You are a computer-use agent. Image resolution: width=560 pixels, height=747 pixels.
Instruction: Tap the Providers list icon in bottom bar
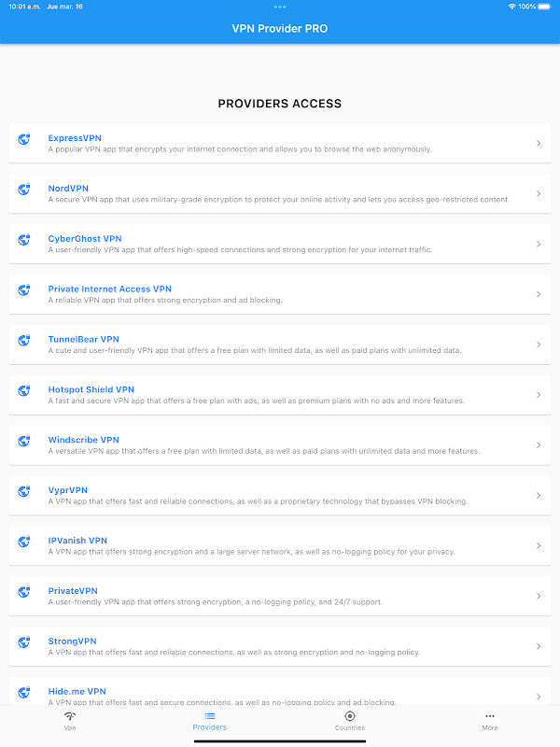tap(210, 716)
